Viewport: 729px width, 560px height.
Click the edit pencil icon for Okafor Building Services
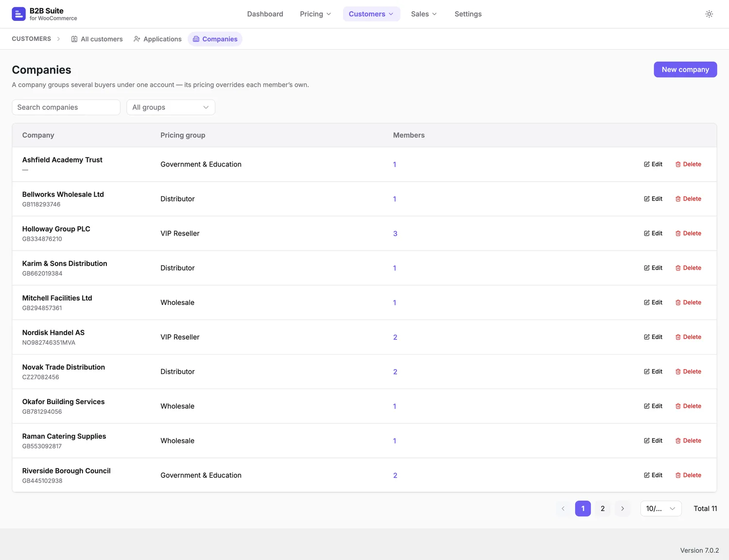pyautogui.click(x=647, y=406)
